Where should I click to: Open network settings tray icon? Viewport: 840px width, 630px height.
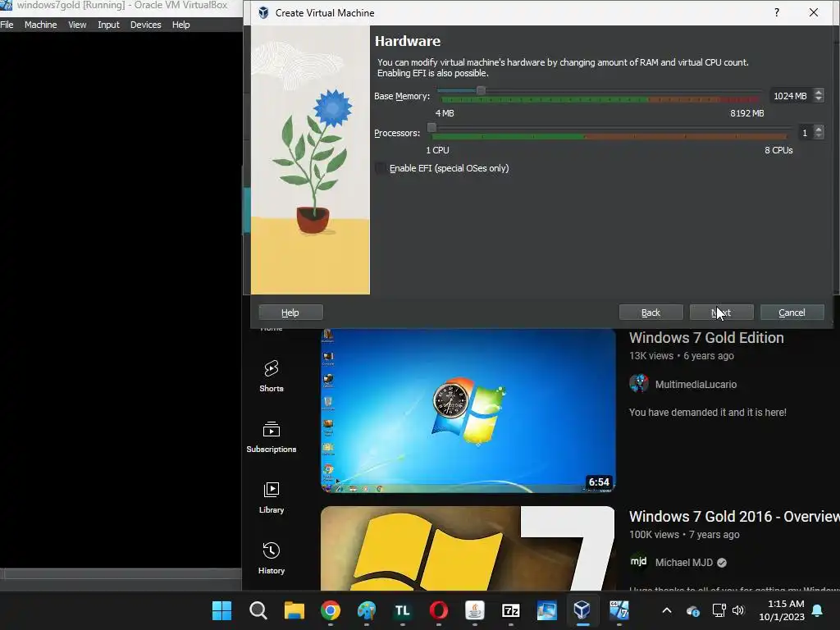[719, 610]
